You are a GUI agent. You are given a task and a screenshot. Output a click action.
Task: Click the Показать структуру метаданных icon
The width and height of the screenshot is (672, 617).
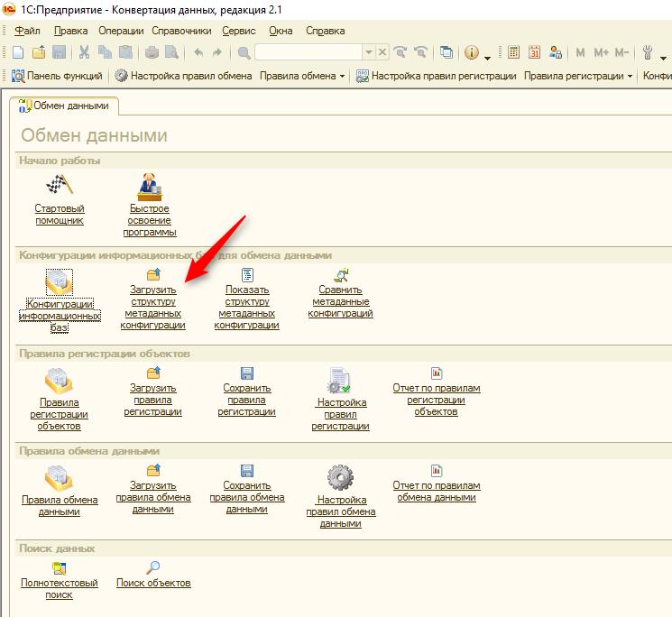[247, 274]
